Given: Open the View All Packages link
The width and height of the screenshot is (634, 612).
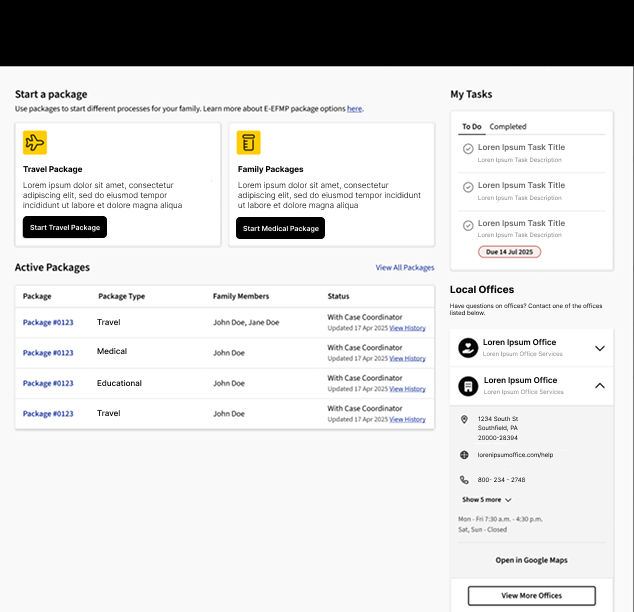Looking at the screenshot, I should point(405,268).
